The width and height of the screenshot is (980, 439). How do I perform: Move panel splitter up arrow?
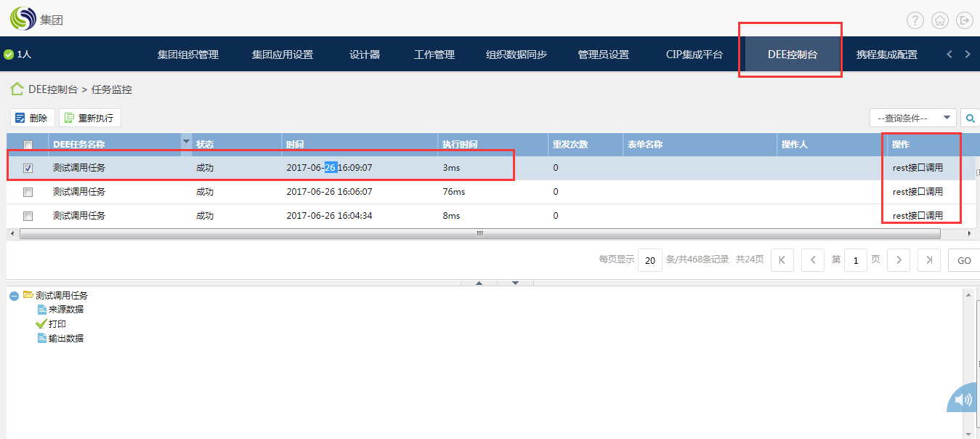(479, 283)
